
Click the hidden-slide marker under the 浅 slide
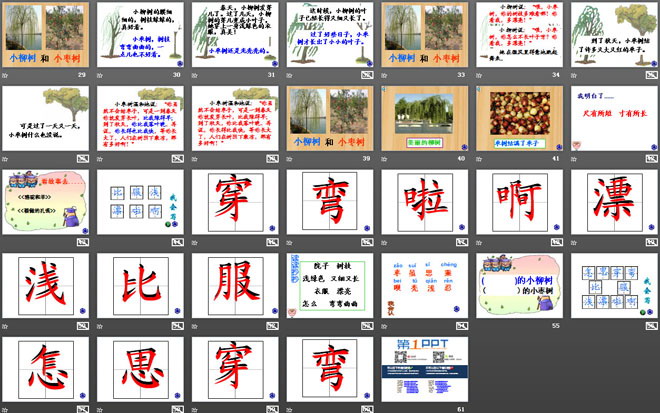(x=82, y=326)
